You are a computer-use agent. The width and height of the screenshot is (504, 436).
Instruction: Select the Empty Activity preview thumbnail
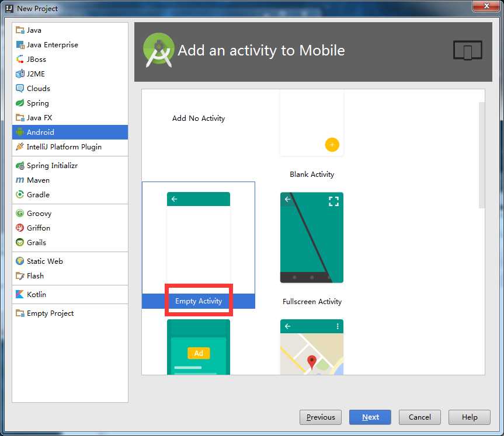199,238
